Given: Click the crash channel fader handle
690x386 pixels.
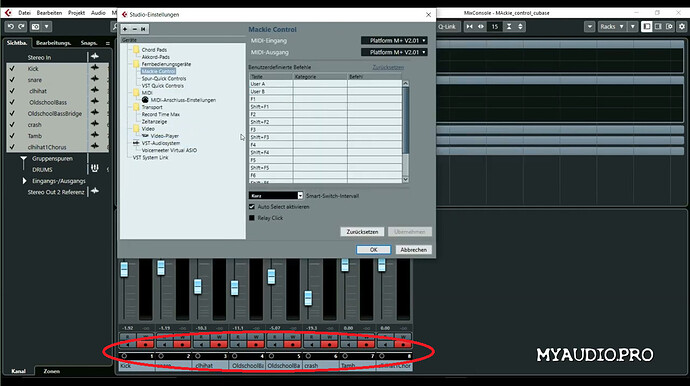Looking at the screenshot, I should coord(308,298).
